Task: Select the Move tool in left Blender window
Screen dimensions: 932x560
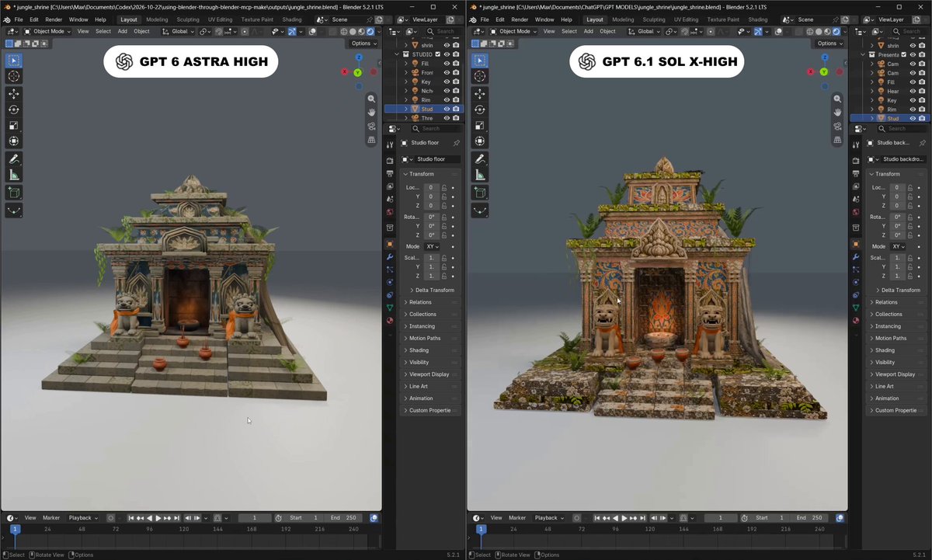Action: point(14,93)
